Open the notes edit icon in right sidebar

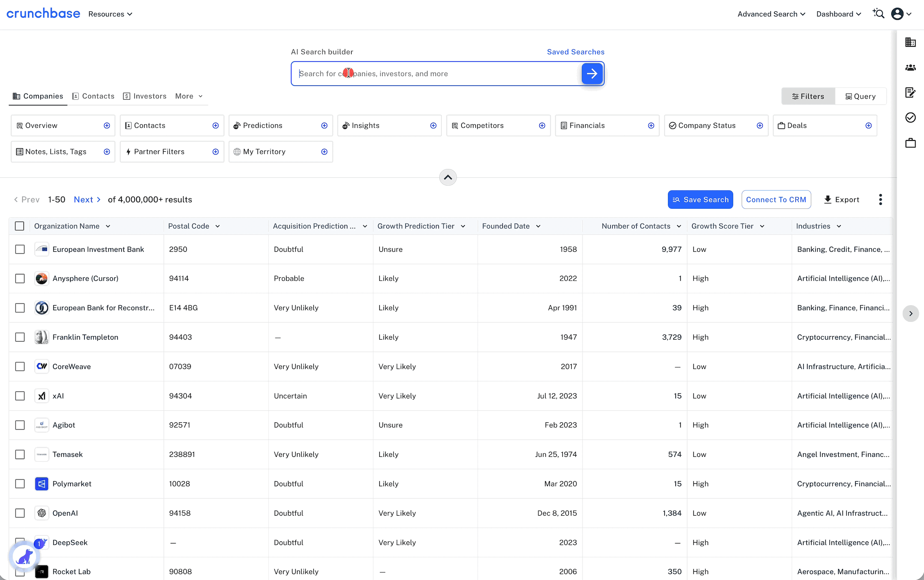coord(911,92)
